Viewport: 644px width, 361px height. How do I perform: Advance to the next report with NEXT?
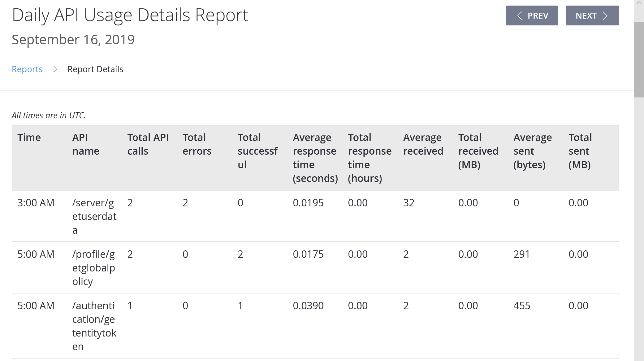(592, 15)
